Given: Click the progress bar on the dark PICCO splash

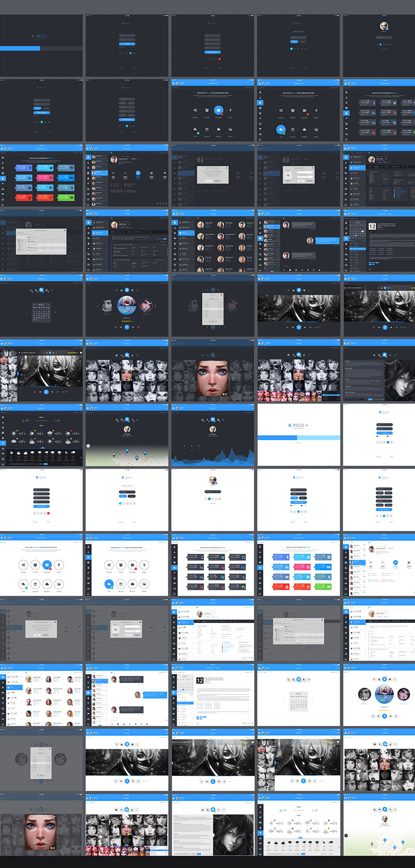Looking at the screenshot, I should [x=41, y=48].
